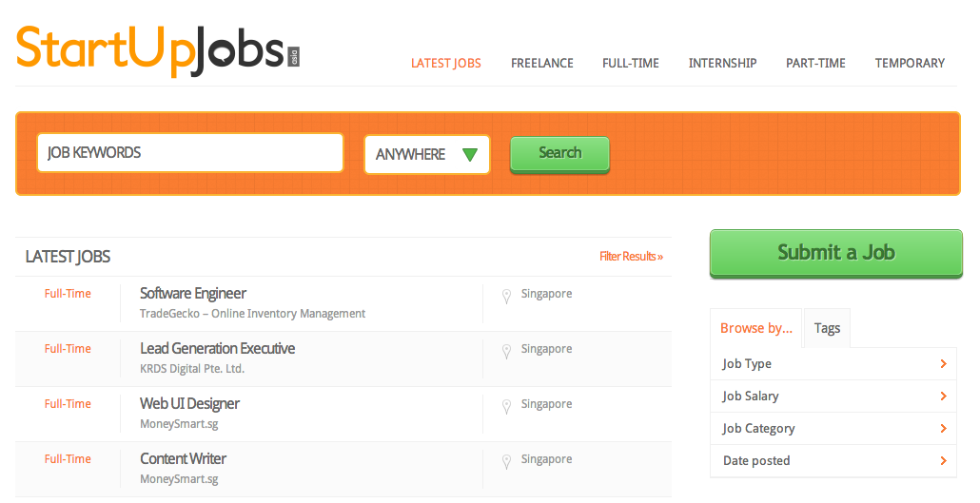Click location pin in Content Writer row

tap(507, 461)
